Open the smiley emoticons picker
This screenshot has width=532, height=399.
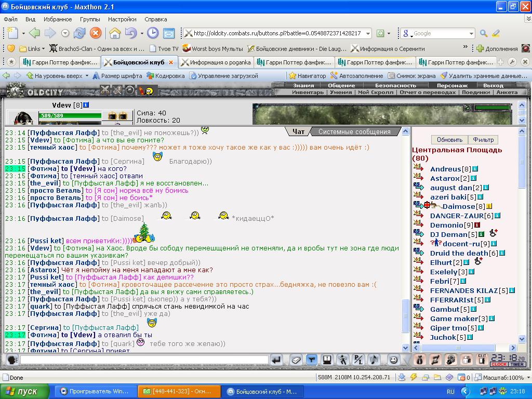394,360
